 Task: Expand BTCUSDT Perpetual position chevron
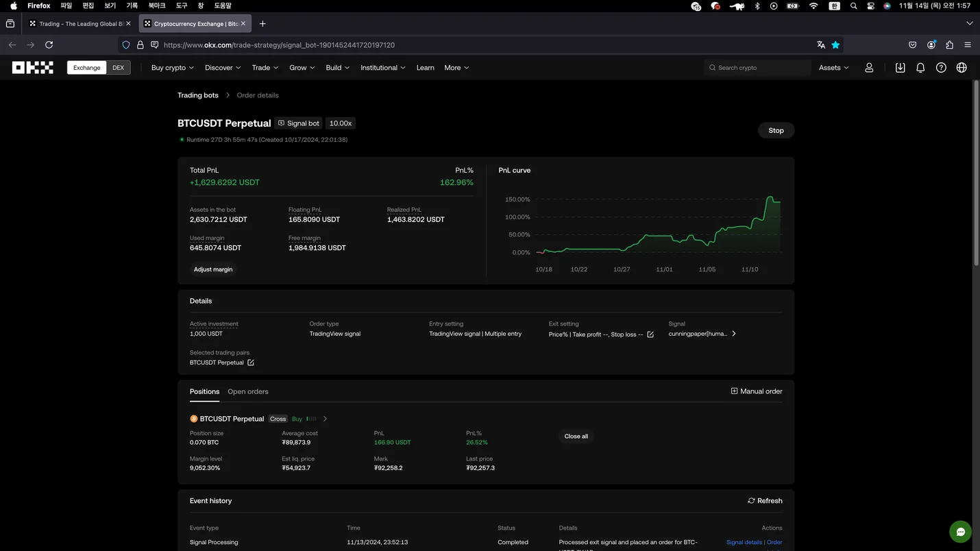pyautogui.click(x=325, y=419)
